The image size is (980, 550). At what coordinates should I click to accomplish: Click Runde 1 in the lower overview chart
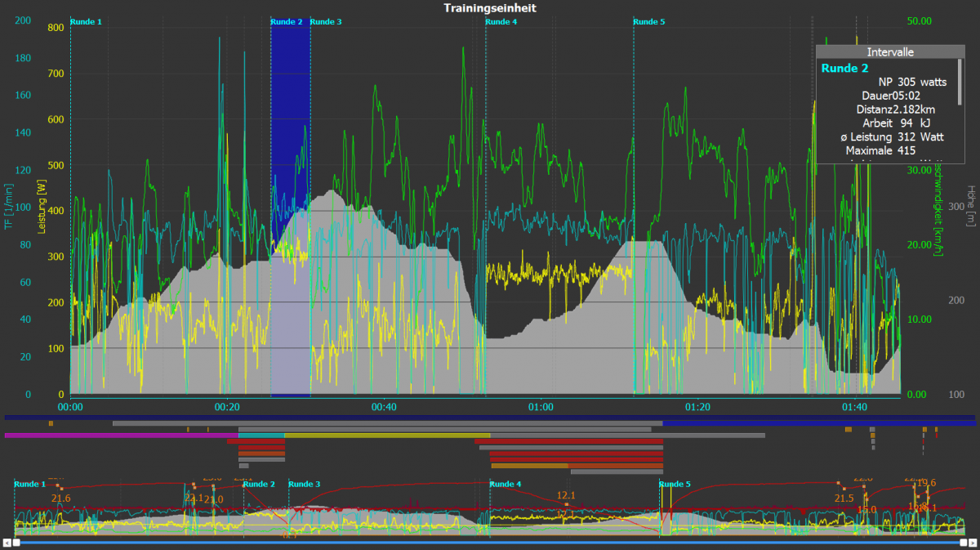(30, 485)
